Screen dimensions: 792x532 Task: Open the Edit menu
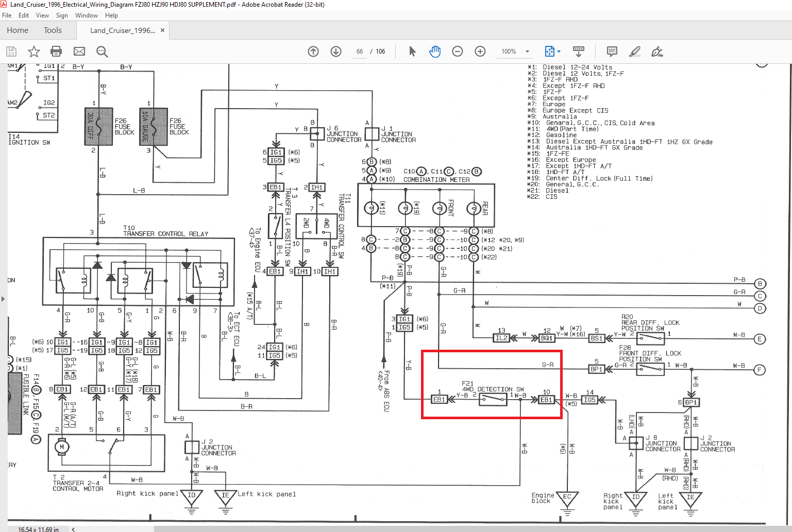[x=24, y=15]
